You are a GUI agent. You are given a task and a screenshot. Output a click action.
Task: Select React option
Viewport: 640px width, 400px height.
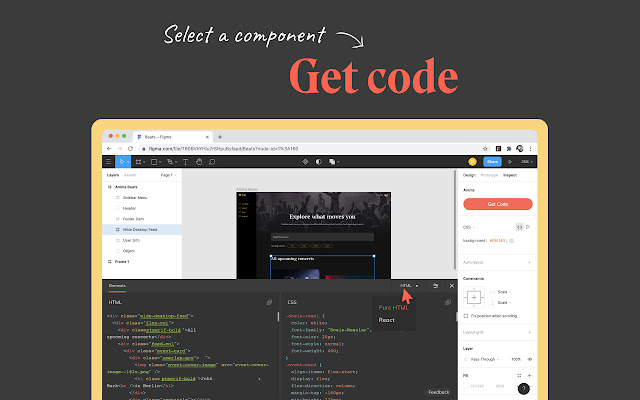(x=387, y=320)
